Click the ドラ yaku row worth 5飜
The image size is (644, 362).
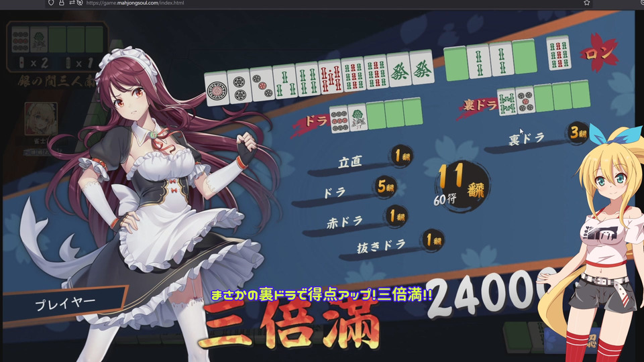(x=345, y=192)
